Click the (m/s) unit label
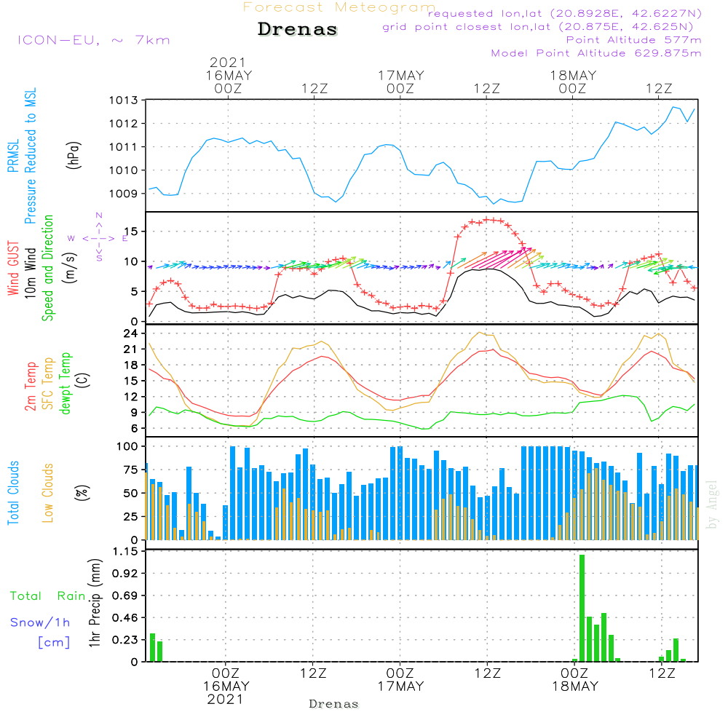728x728 pixels. point(70,268)
